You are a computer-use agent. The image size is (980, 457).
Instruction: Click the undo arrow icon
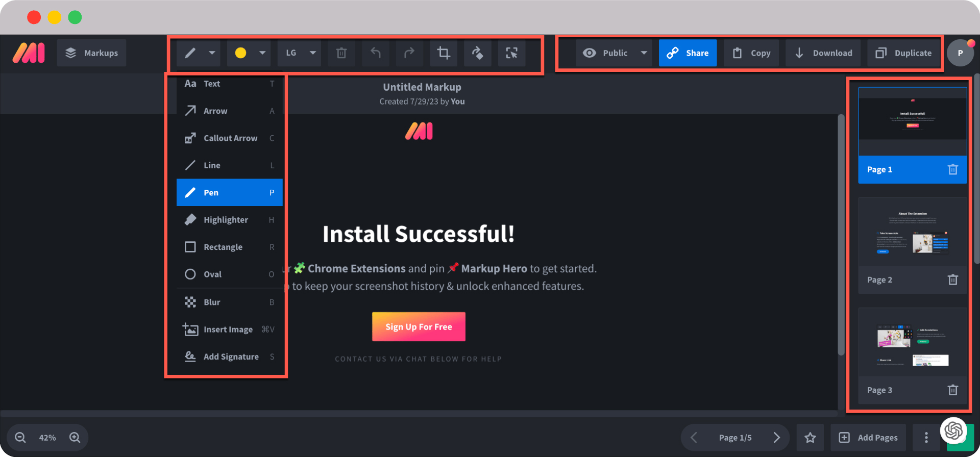click(x=376, y=53)
